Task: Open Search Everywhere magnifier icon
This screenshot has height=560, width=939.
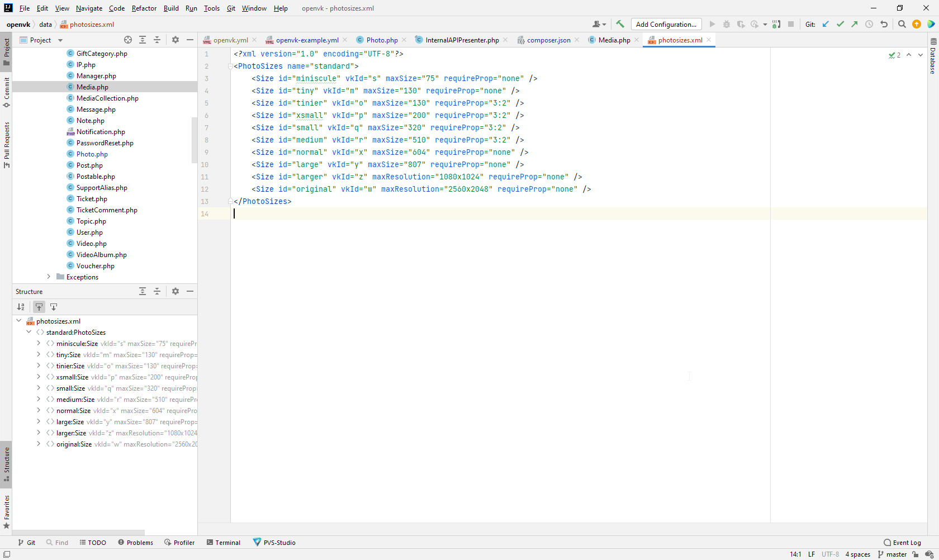Action: click(x=902, y=24)
